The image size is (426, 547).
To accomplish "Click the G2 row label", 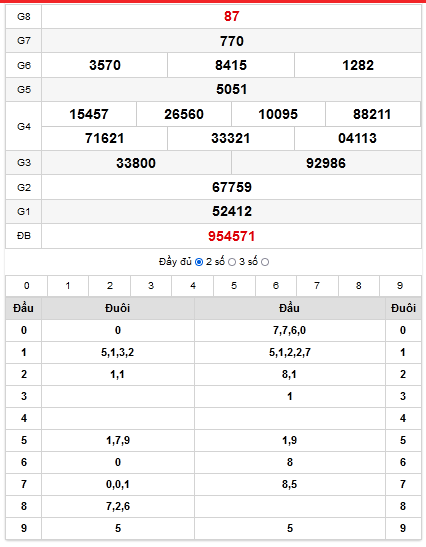I will (24, 187).
